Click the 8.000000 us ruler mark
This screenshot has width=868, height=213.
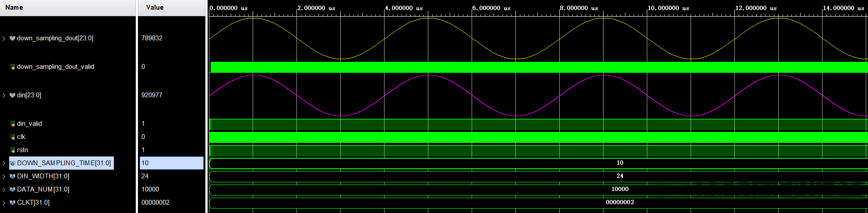pyautogui.click(x=579, y=8)
